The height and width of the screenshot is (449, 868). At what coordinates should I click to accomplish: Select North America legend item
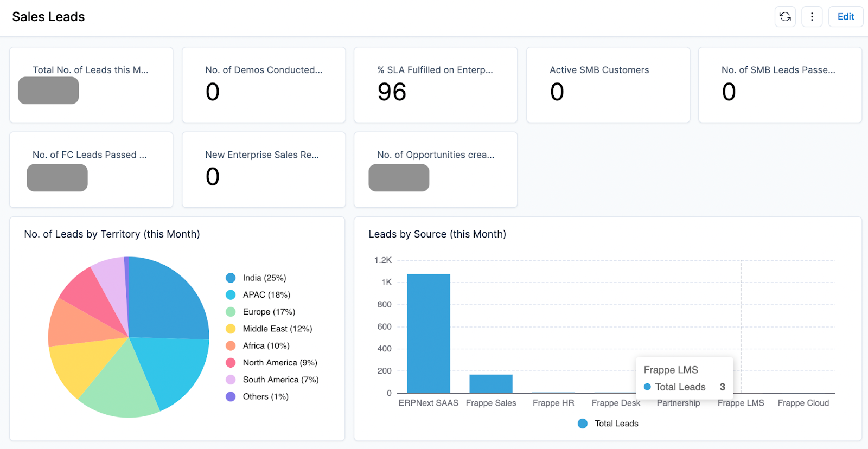(279, 362)
